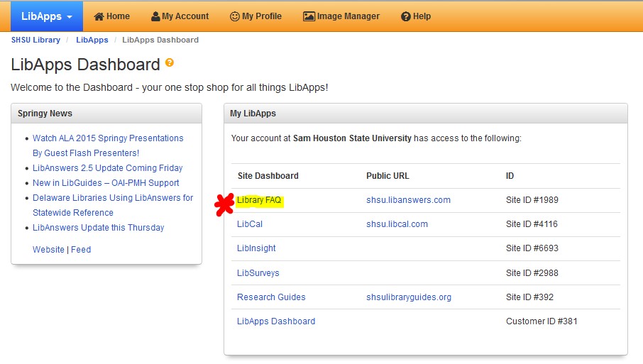643x364 pixels.
Task: Click the Feed link in Springy News
Action: pos(81,250)
